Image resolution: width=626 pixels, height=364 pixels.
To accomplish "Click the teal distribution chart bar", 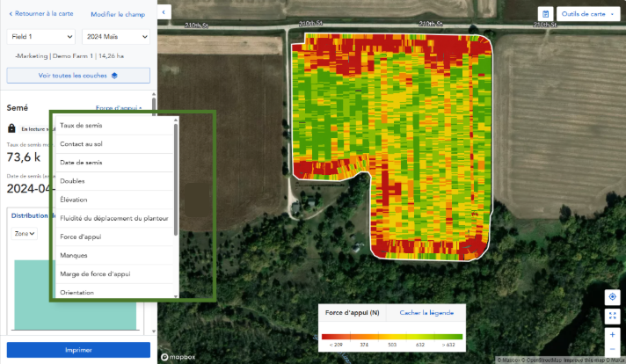I will tap(75, 295).
